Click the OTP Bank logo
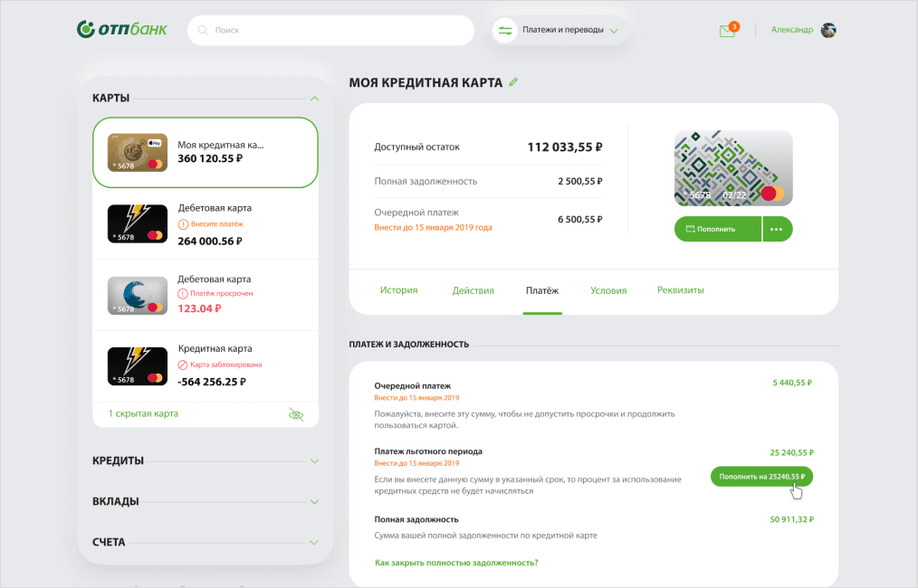The width and height of the screenshot is (918, 588). (122, 30)
